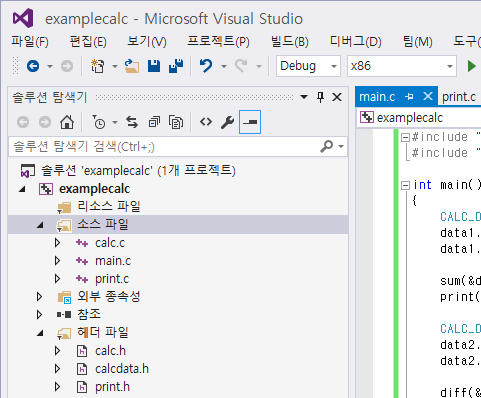This screenshot has width=481, height=398.
Task: Expand the 외부 종속성 node
Action: tap(39, 296)
